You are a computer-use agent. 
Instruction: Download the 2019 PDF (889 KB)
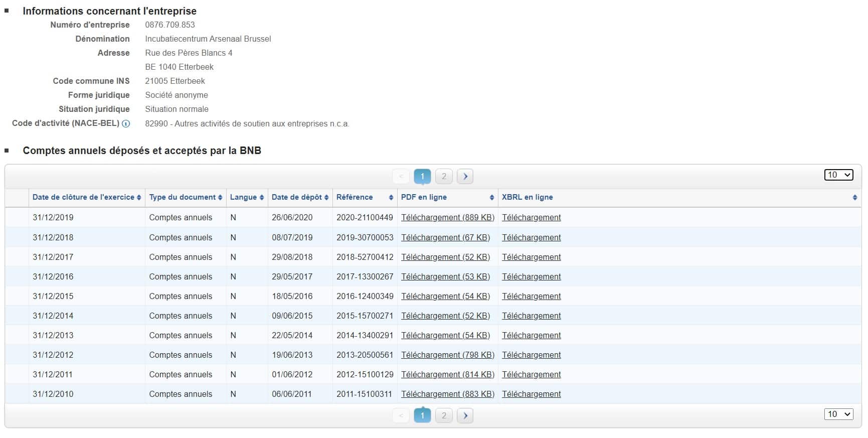coord(447,218)
